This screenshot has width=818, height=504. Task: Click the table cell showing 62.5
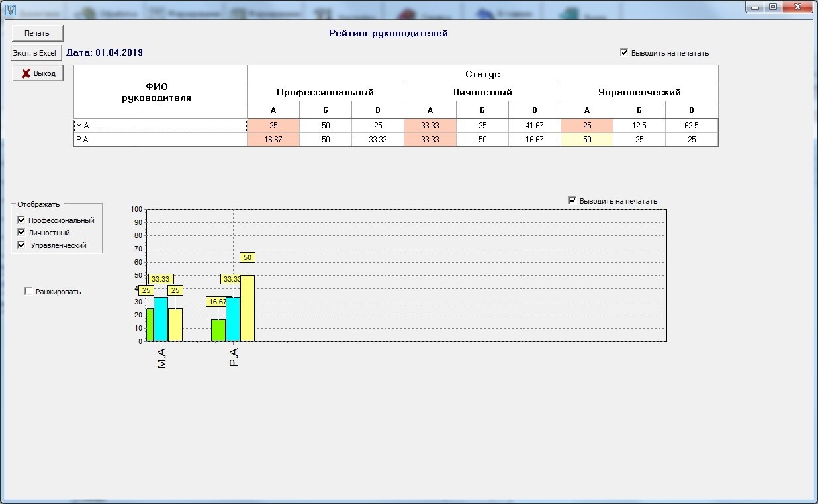pyautogui.click(x=692, y=126)
